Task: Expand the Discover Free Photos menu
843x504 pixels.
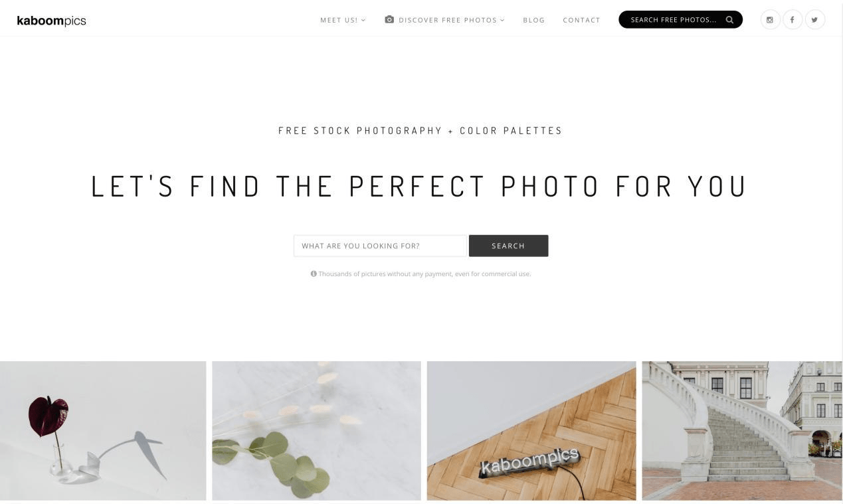Action: [x=444, y=20]
